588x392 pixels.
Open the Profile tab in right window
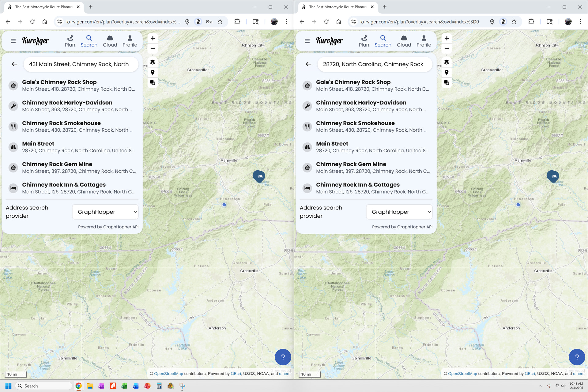click(424, 41)
